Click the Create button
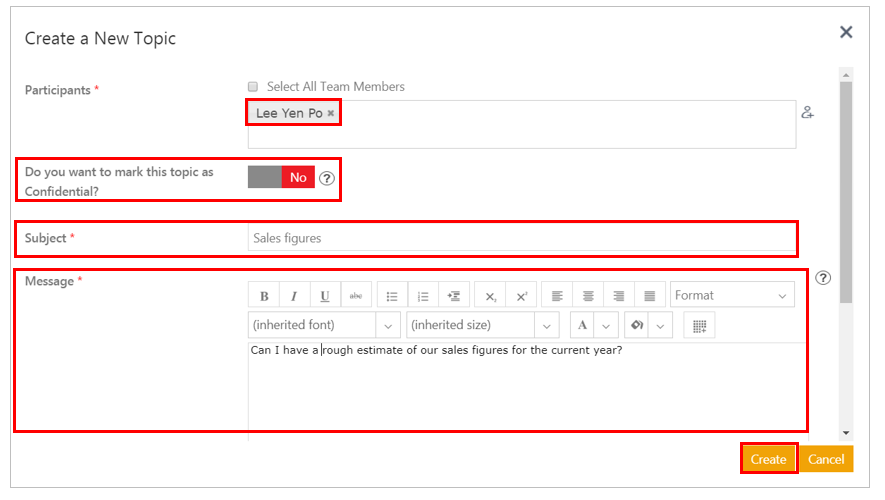Viewport: 885px width, 500px height. tap(768, 459)
